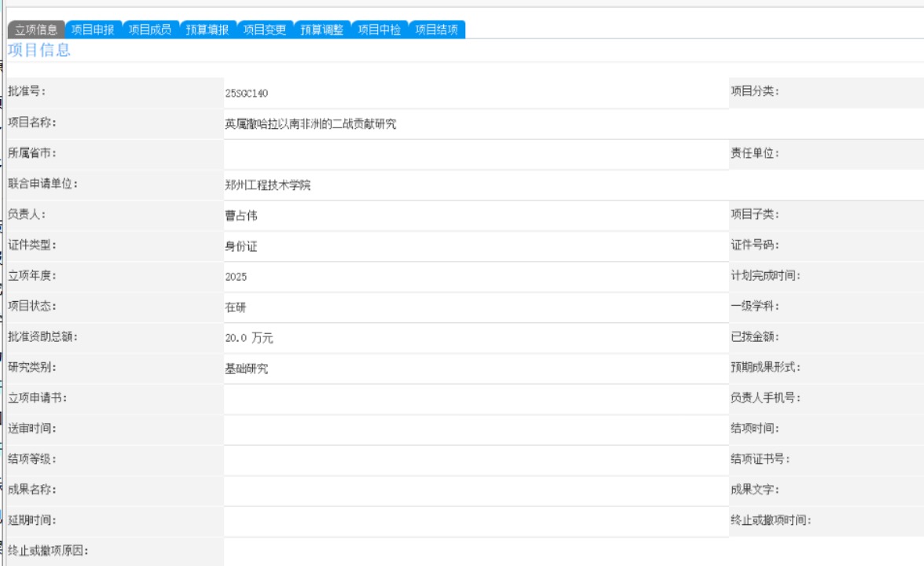Click the project leader name 曹占伟
This screenshot has height=566, width=924.
[241, 215]
